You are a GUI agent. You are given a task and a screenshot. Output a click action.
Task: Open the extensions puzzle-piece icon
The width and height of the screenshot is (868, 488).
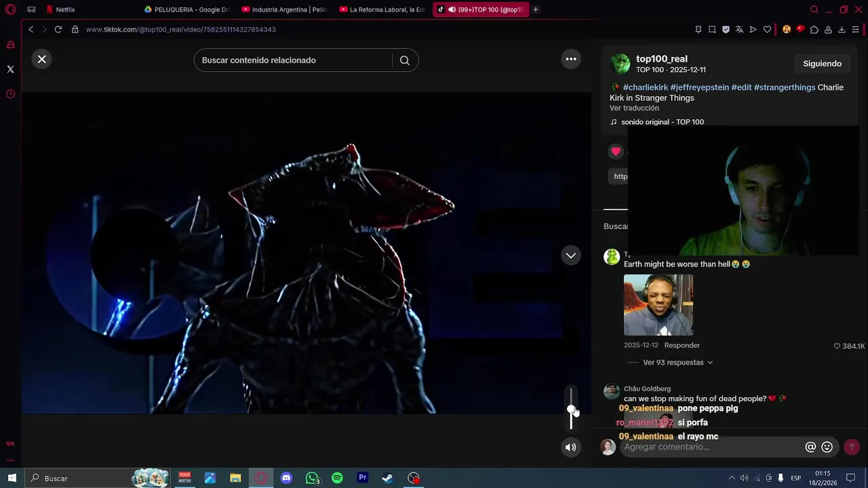coord(814,29)
